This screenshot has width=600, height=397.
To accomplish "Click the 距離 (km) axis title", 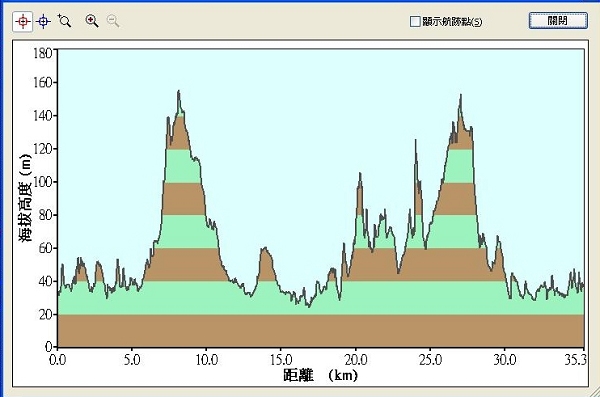I will (321, 376).
